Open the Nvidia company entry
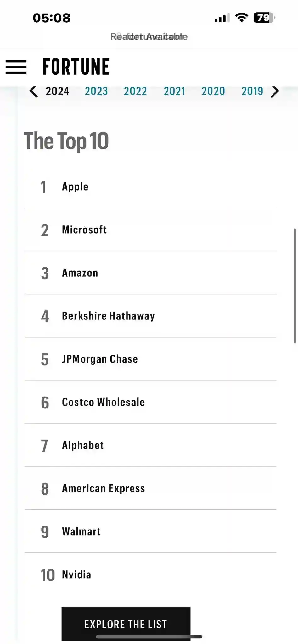298x644 pixels. pos(76,575)
